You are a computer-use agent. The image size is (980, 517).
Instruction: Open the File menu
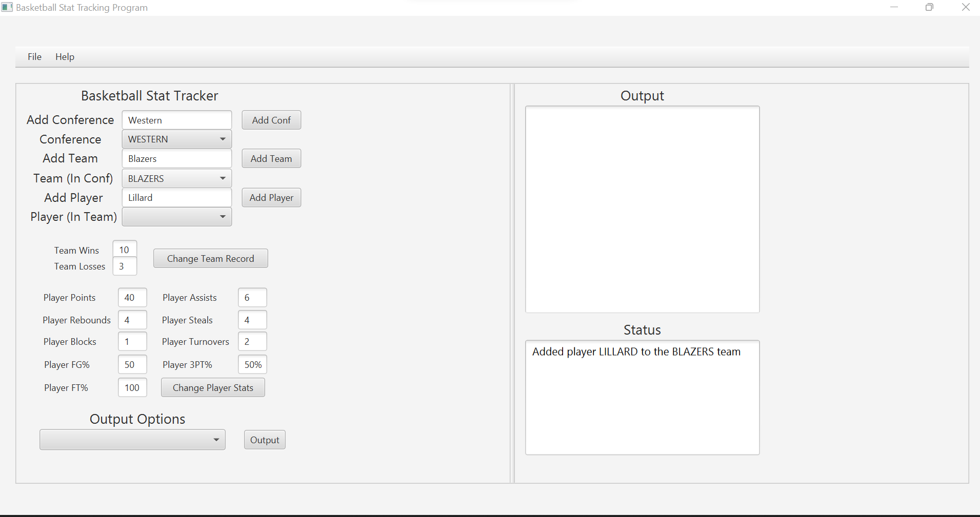coord(34,56)
